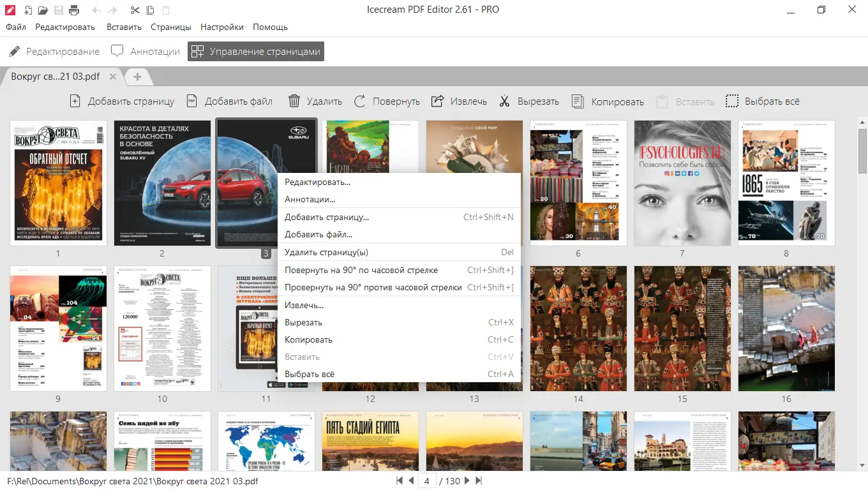Select the Управление страницами mode
Viewport: 868px width, 490px height.
[x=256, y=52]
